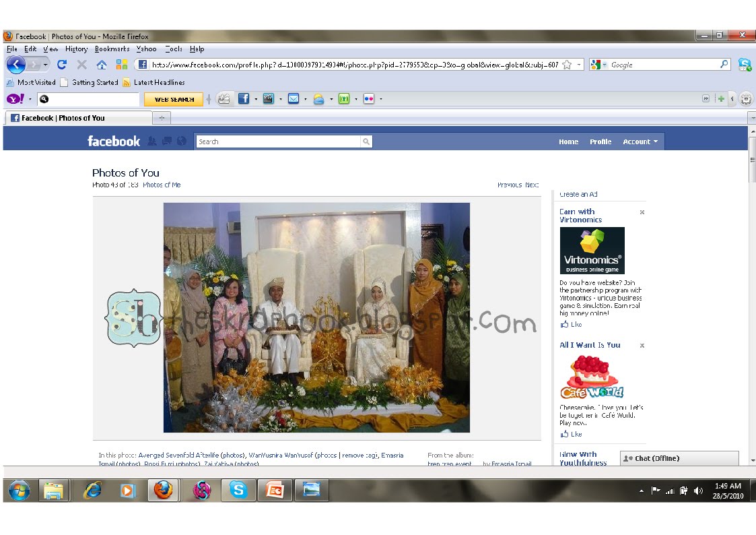Image resolution: width=756 pixels, height=535 pixels.
Task: Click the page vertical scrollbar thumb
Action: 752,160
